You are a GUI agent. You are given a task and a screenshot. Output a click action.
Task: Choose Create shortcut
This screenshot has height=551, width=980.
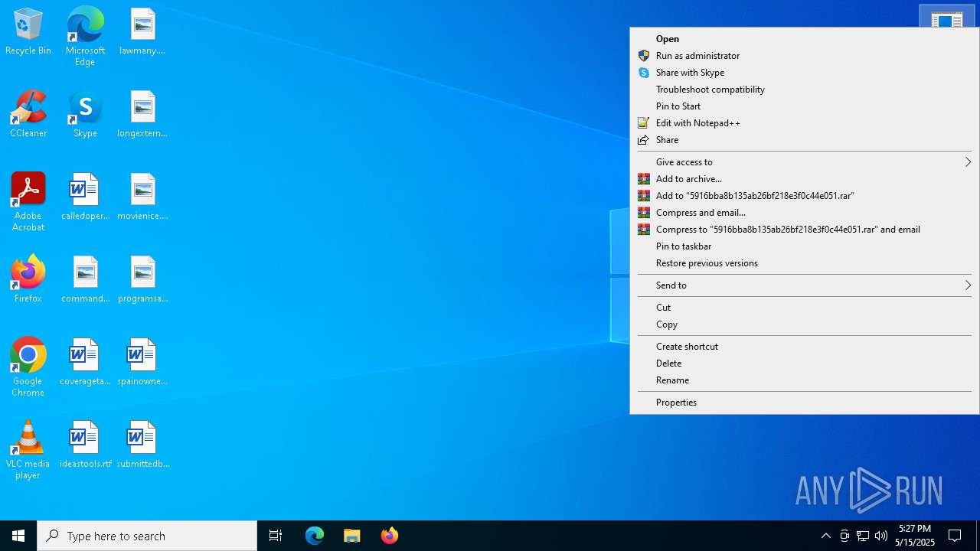(804, 347)
